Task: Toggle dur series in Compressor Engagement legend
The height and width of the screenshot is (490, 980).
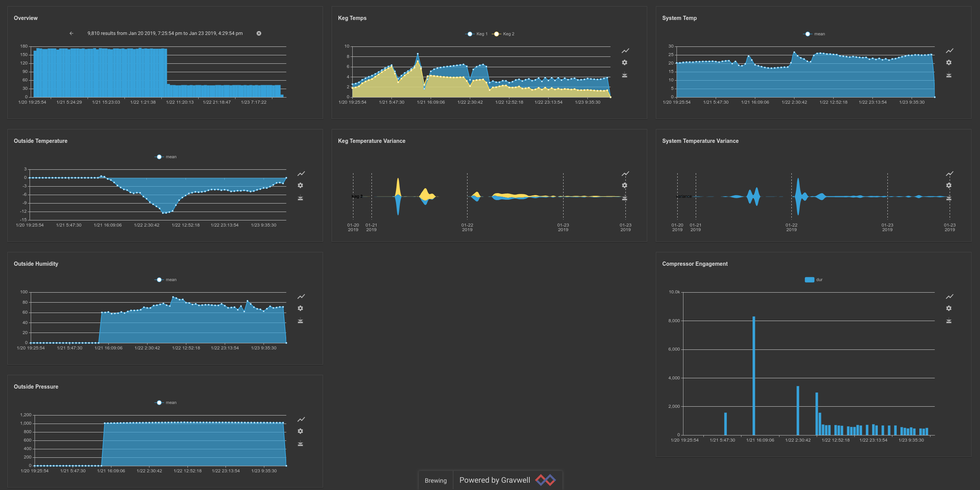Action: (814, 280)
